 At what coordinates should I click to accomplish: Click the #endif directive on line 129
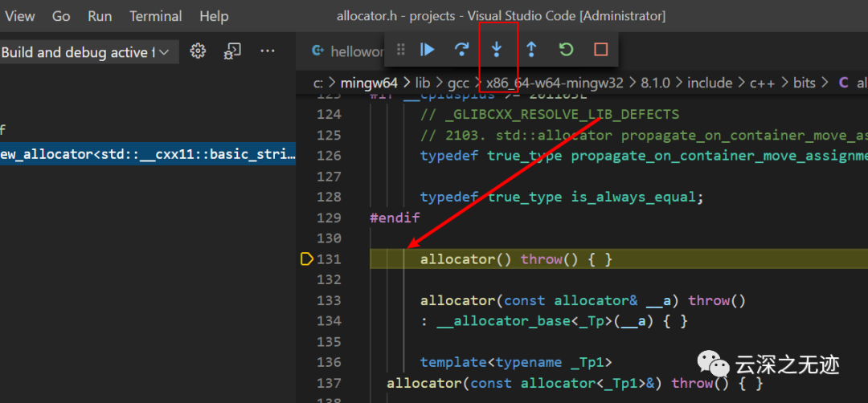[x=395, y=218]
